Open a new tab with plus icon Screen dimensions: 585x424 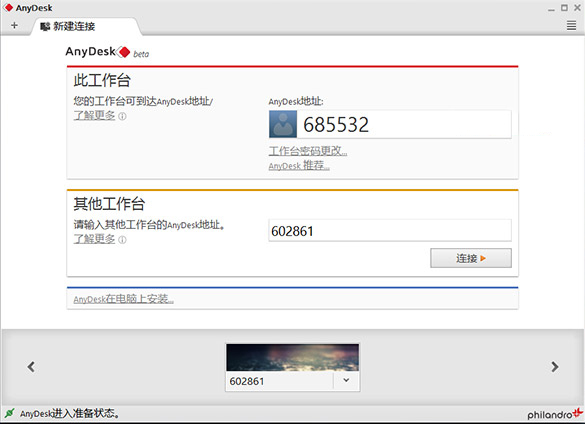[x=14, y=25]
